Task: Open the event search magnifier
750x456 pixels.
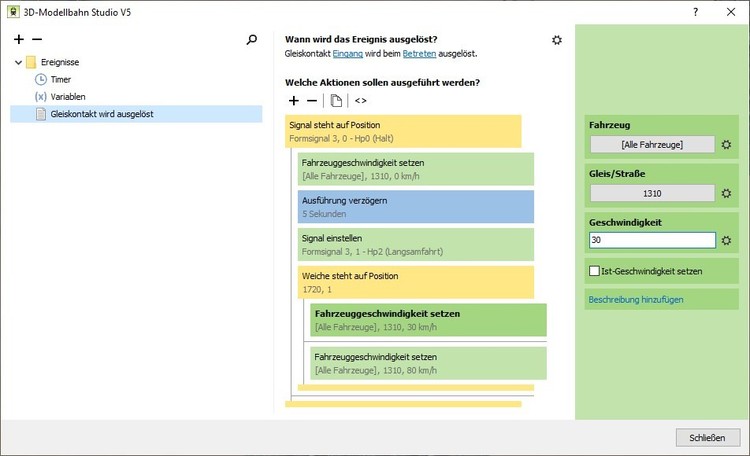Action: point(252,40)
